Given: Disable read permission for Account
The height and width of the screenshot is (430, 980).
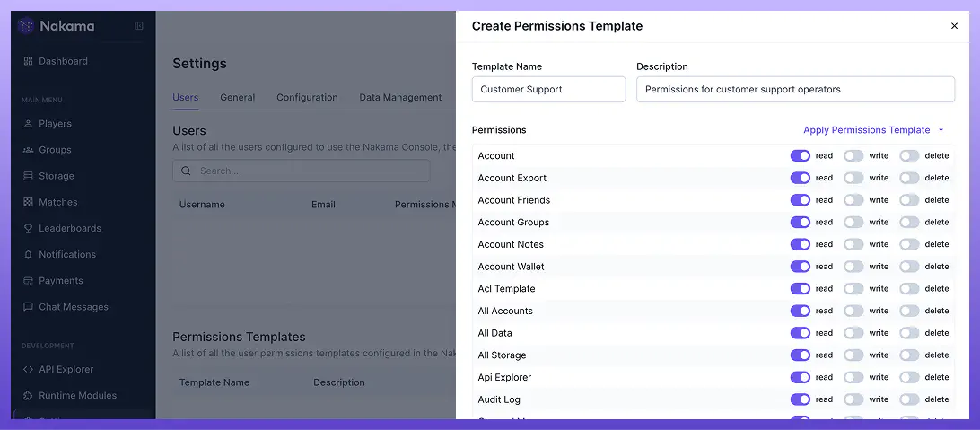Looking at the screenshot, I should (801, 155).
